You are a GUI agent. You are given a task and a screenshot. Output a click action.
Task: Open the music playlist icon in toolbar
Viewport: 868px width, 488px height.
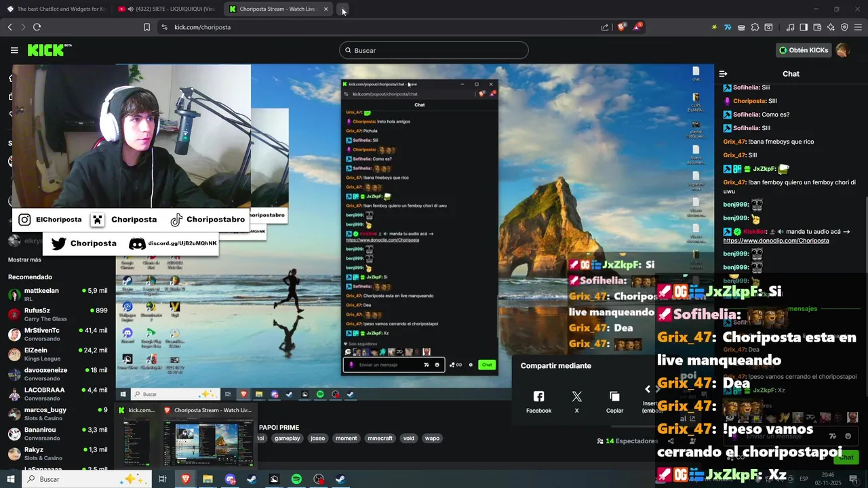point(790,27)
